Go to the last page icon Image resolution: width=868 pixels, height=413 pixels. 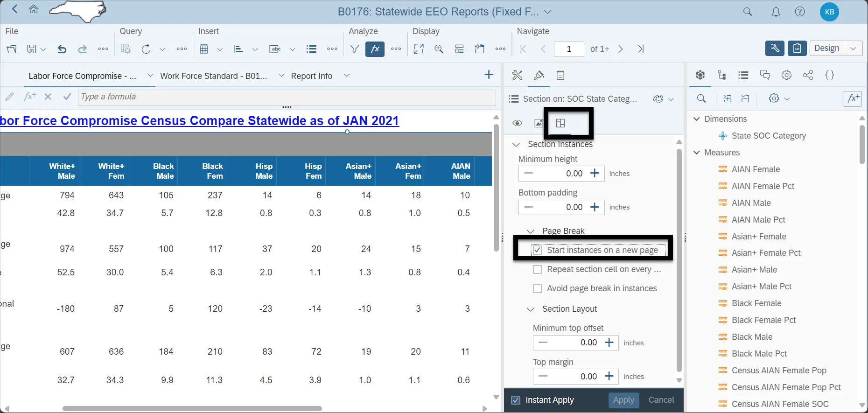pos(641,49)
